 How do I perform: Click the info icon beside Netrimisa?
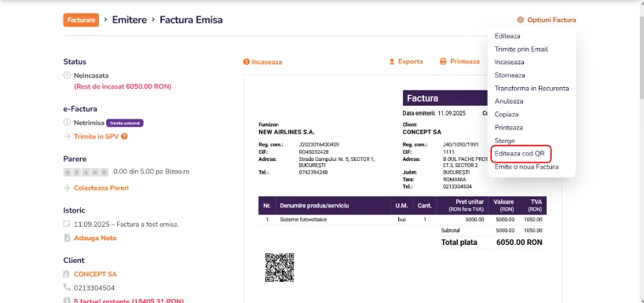pyautogui.click(x=67, y=122)
